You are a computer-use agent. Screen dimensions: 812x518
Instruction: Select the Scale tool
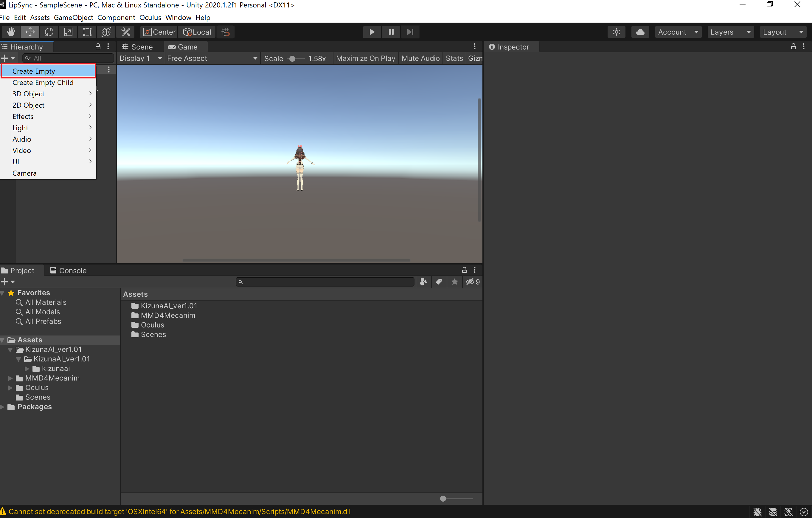[68, 32]
